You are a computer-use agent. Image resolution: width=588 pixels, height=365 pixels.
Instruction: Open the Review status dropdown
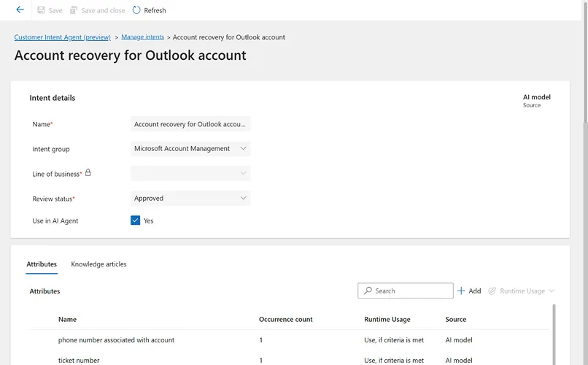tap(244, 198)
